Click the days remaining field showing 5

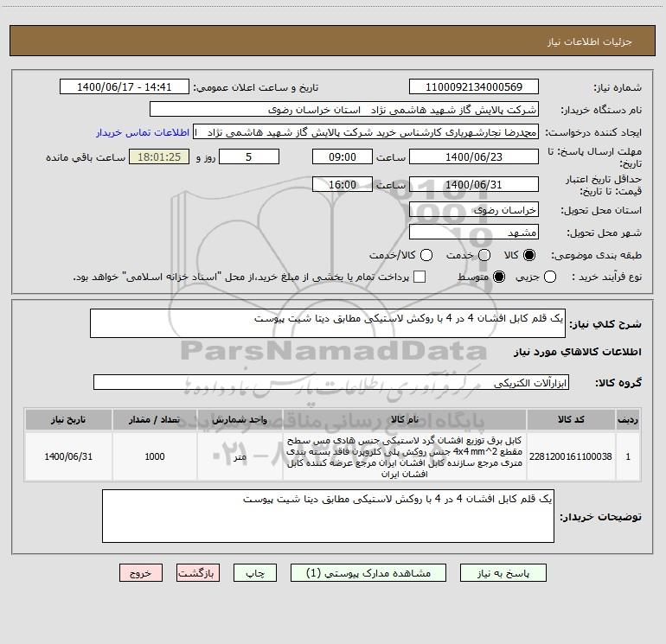click(249, 156)
